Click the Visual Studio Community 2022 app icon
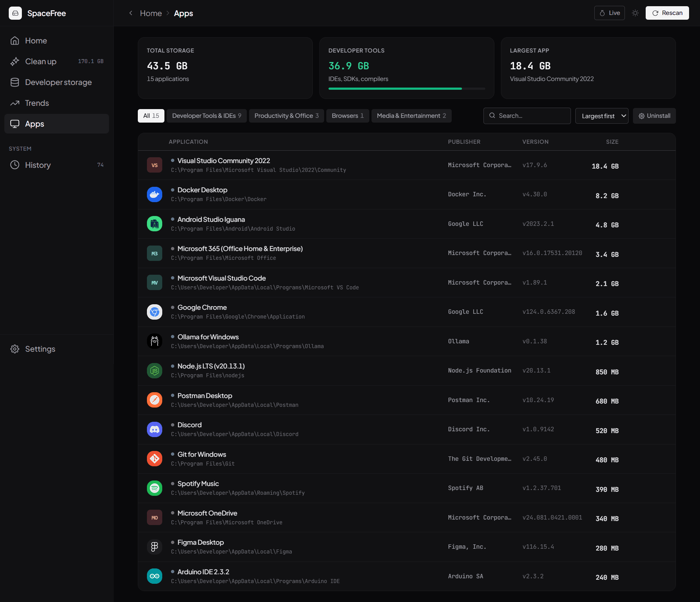This screenshot has height=602, width=700. [x=155, y=165]
